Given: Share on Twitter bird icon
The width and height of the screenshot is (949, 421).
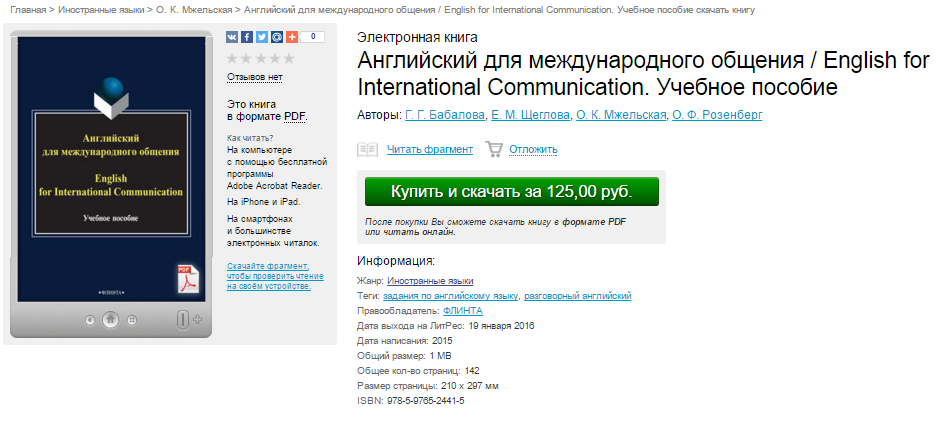Looking at the screenshot, I should point(261,37).
